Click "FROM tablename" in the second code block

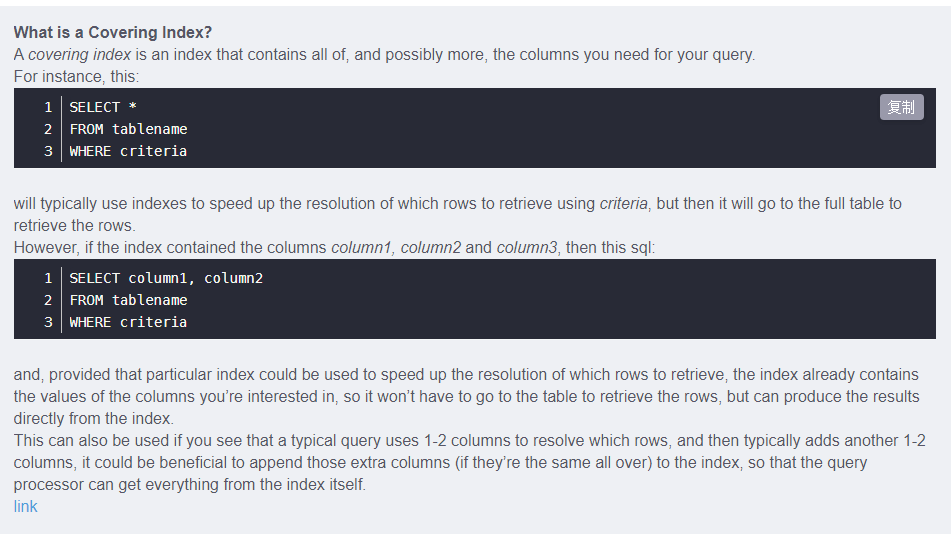pos(128,300)
